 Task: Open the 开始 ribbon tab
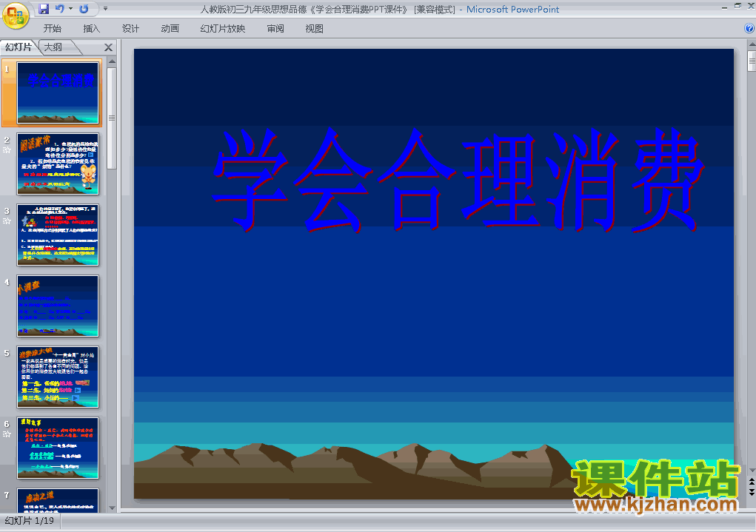point(52,28)
